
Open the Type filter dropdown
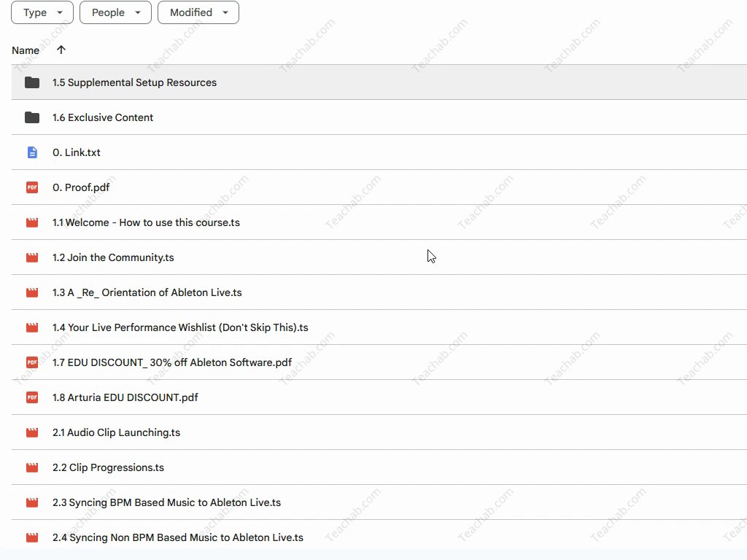click(x=42, y=12)
